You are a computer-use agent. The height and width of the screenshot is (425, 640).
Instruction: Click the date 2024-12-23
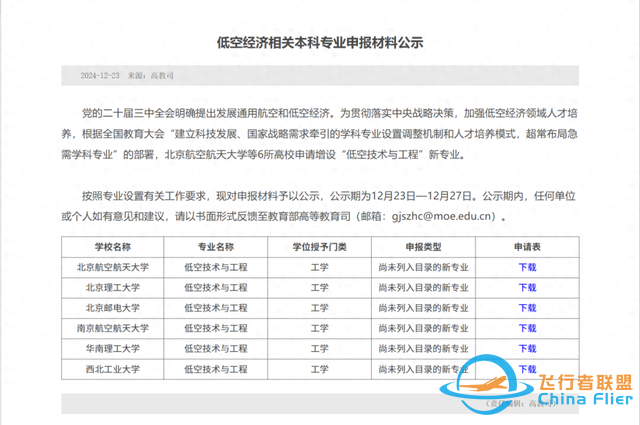(x=100, y=76)
